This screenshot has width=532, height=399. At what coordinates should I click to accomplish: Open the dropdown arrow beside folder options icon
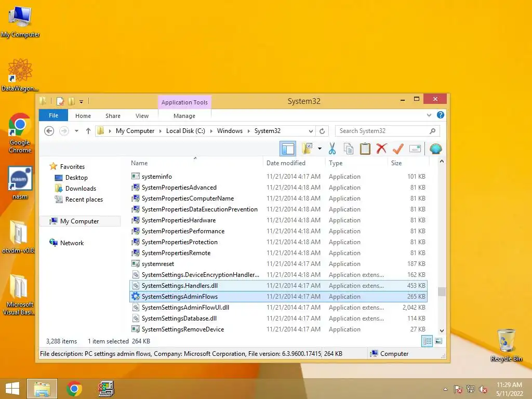click(320, 149)
